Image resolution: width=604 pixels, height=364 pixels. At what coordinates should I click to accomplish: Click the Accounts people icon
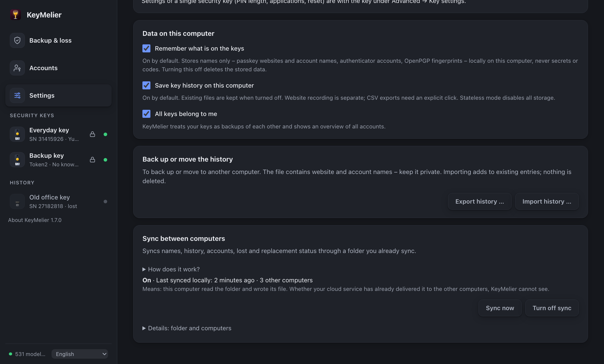point(17,68)
